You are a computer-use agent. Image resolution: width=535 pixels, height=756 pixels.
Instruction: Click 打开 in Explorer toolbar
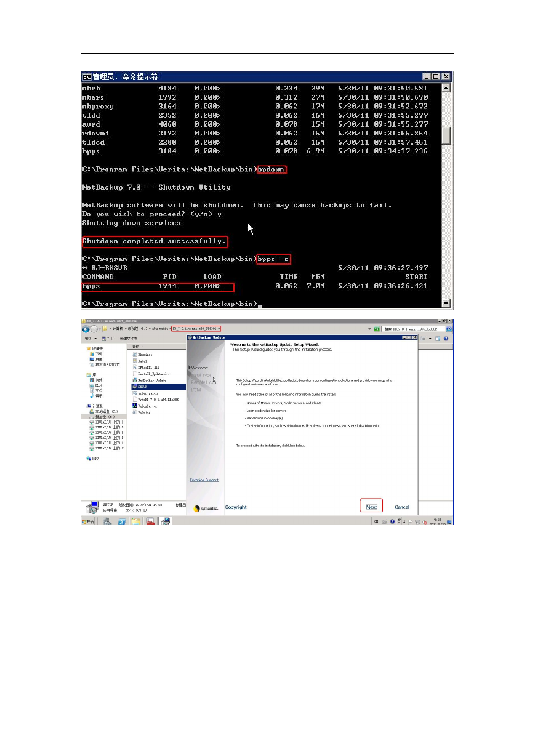(108, 339)
